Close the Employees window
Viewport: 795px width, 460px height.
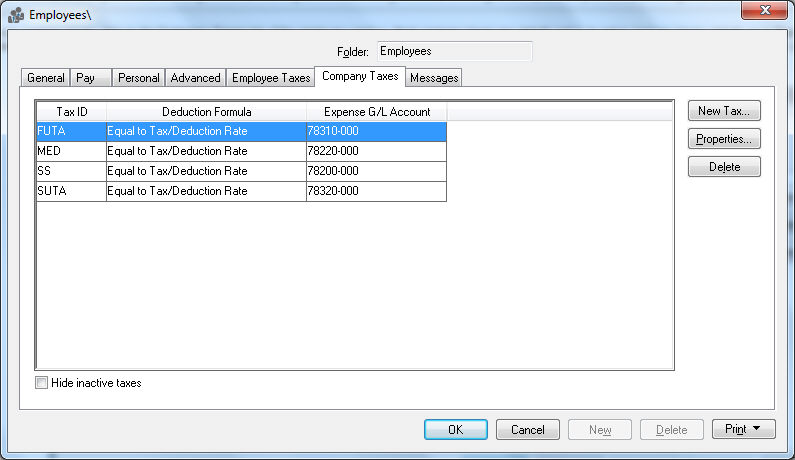click(764, 11)
